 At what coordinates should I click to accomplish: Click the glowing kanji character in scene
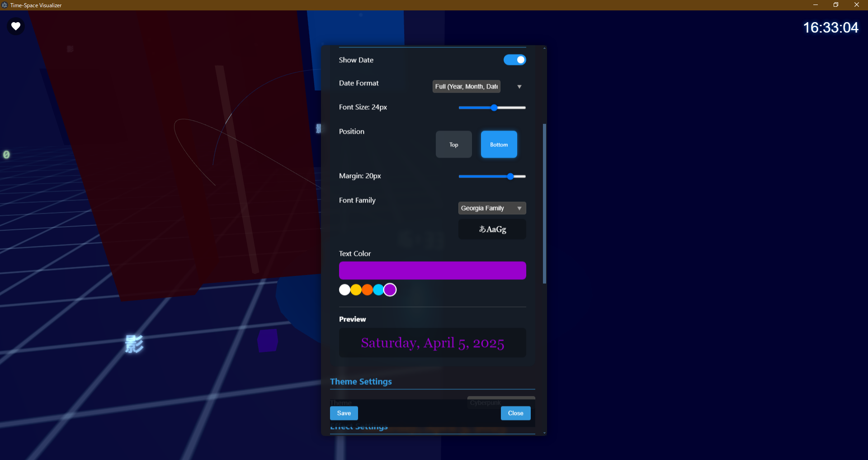(x=134, y=344)
